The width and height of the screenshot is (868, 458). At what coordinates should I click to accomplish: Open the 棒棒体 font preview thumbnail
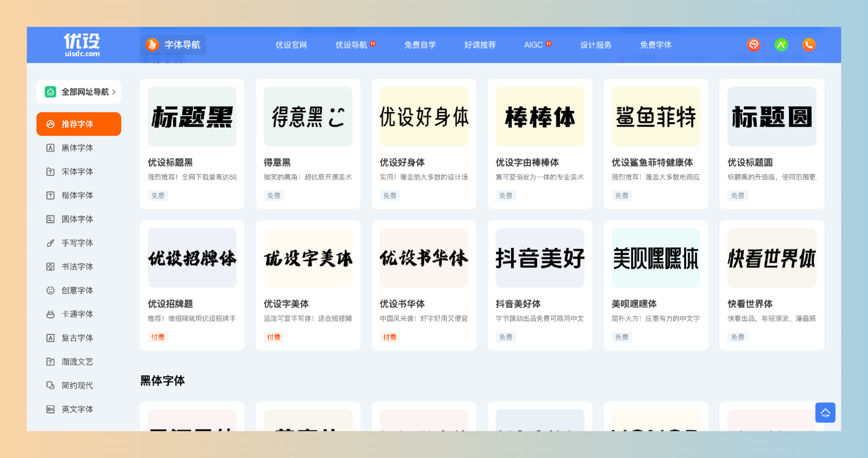[540, 116]
